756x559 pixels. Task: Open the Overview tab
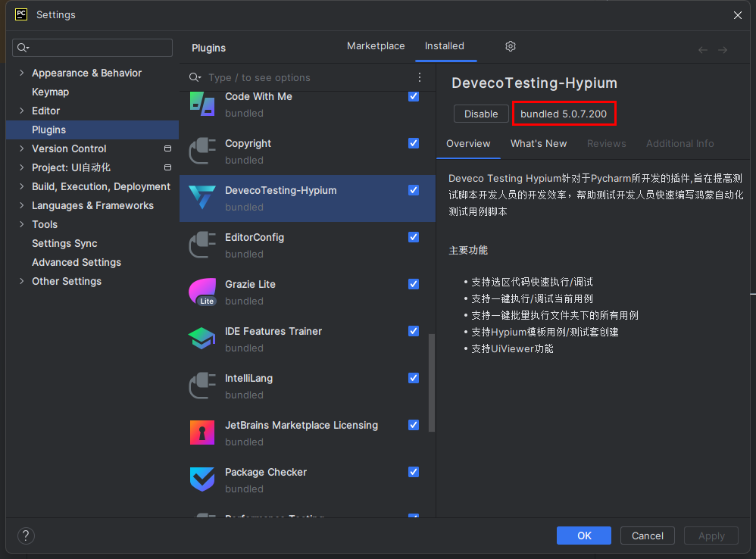pos(468,144)
